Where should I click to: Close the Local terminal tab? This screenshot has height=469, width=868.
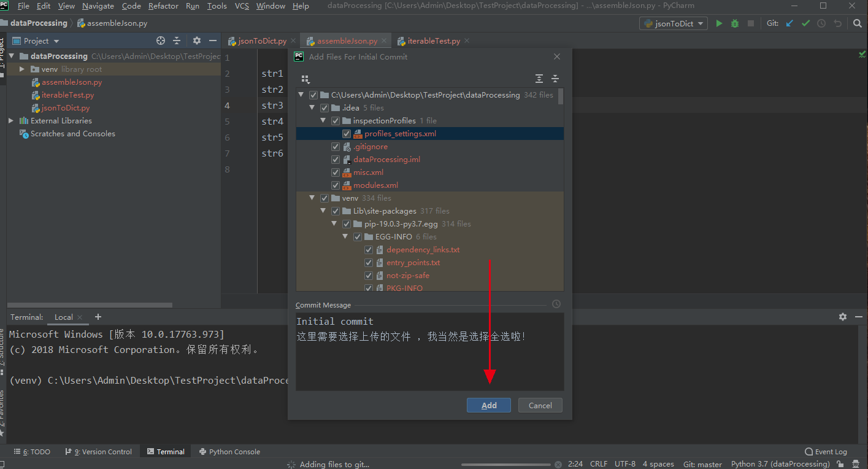(x=80, y=317)
